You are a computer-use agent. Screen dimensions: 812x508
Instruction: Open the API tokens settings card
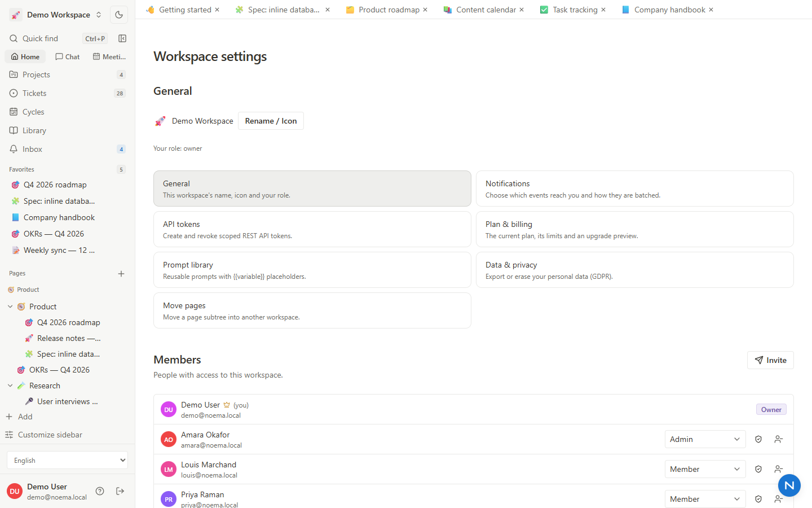[312, 229]
